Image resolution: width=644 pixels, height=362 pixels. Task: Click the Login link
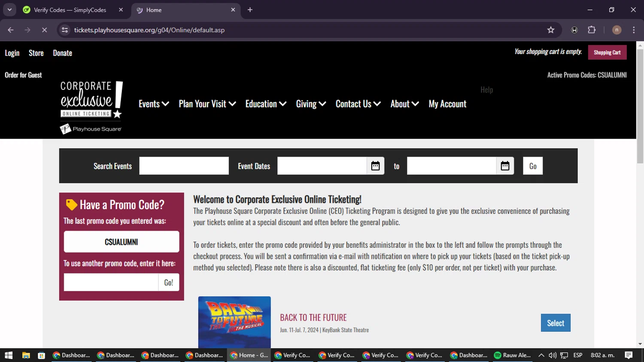click(12, 53)
